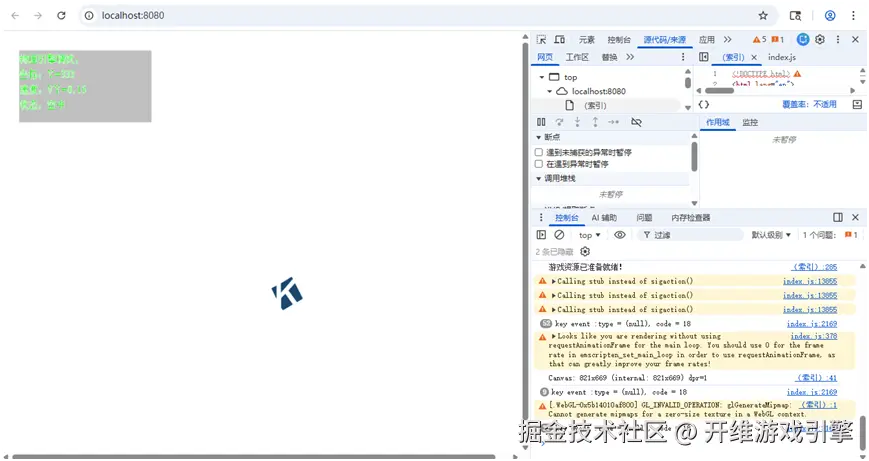Viewport: 869px width, 461px height.
Task: Go forward in browser history
Action: coord(38,16)
